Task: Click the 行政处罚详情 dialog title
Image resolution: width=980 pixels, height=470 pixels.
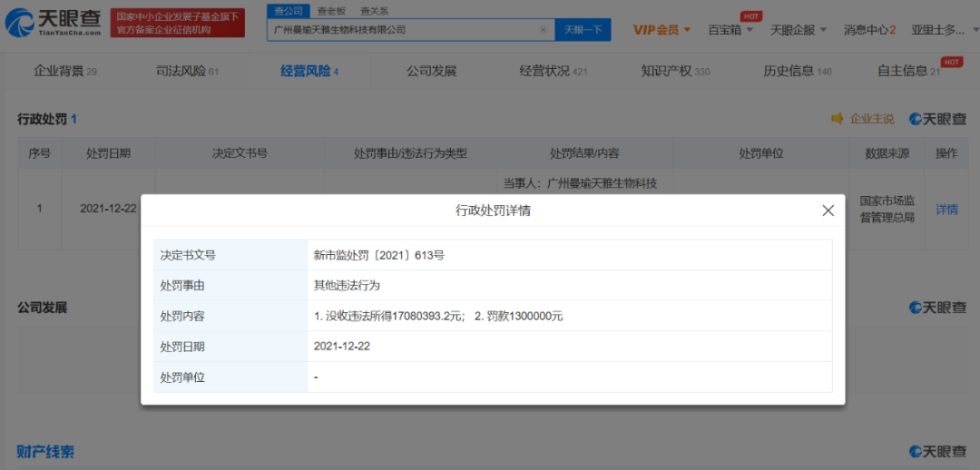Action: [493, 211]
